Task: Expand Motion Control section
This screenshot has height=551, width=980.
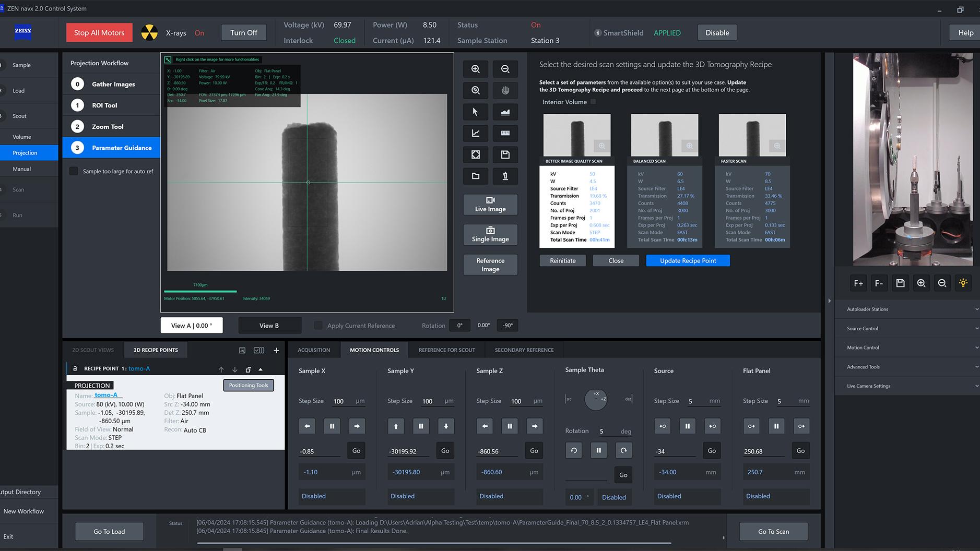Action: pyautogui.click(x=907, y=348)
